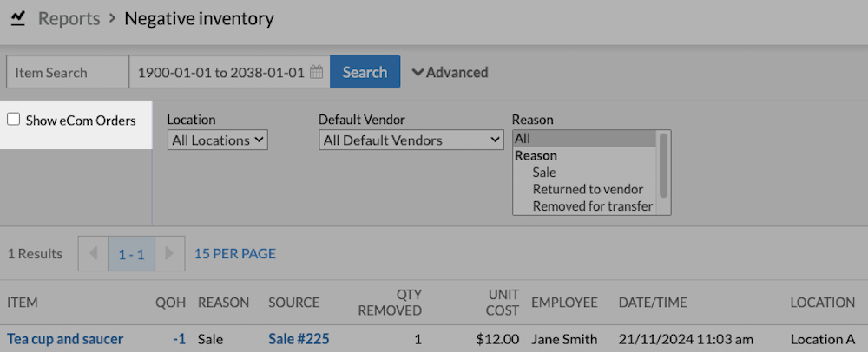The width and height of the screenshot is (868, 352).
Task: Click the Item Search input field
Action: tap(68, 73)
